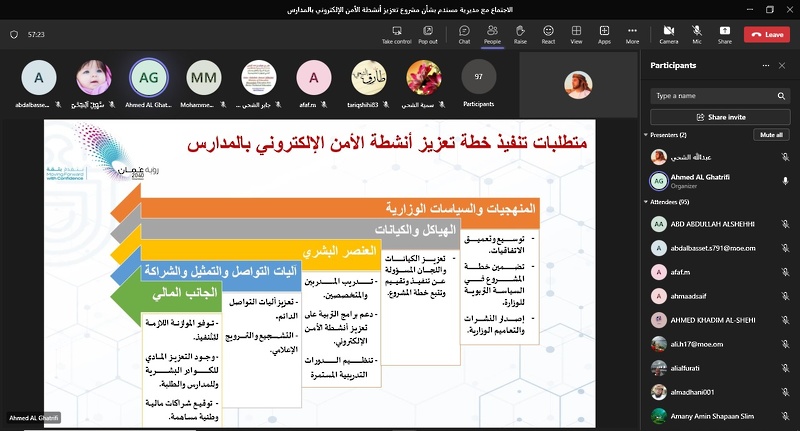Open the Chat panel
800x431 pixels.
[x=464, y=34]
